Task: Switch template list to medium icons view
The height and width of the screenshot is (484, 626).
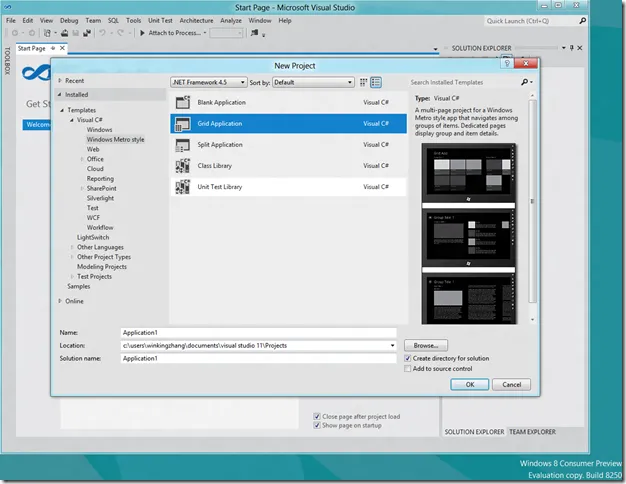Action: [376, 82]
